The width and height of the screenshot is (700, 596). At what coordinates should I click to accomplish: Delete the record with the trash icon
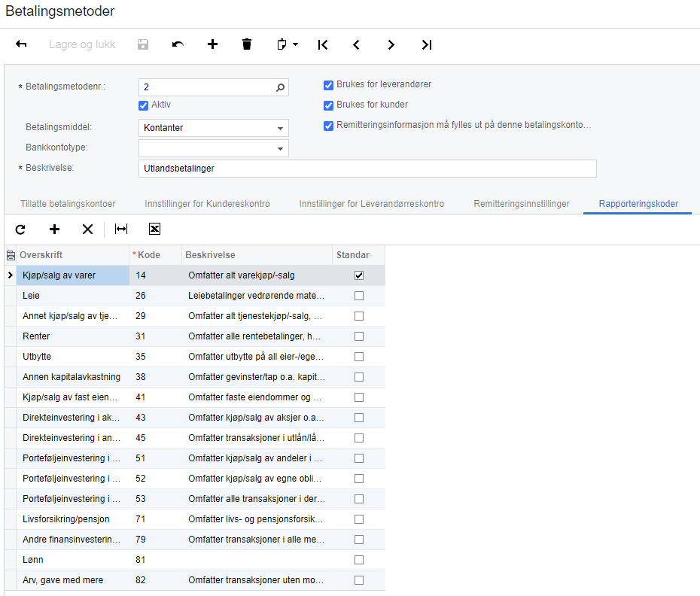[247, 44]
